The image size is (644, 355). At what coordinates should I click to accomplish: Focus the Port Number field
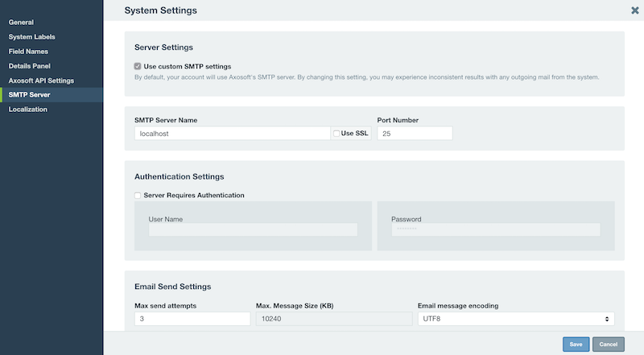click(x=415, y=133)
